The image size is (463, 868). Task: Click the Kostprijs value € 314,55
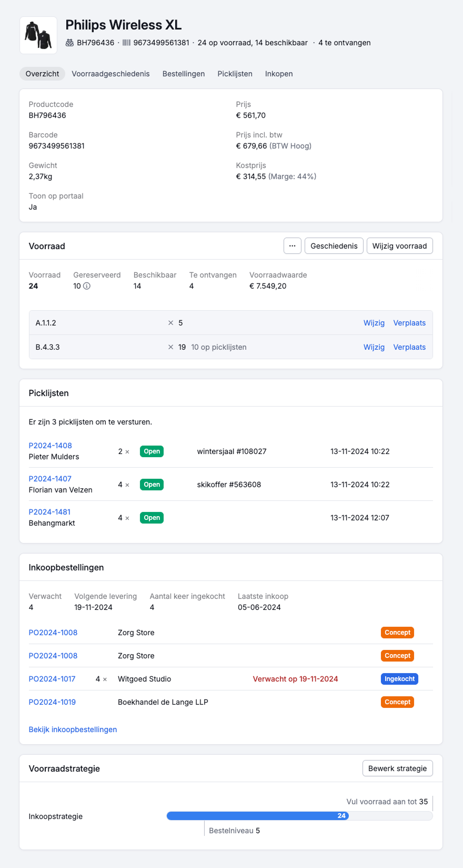coord(251,176)
